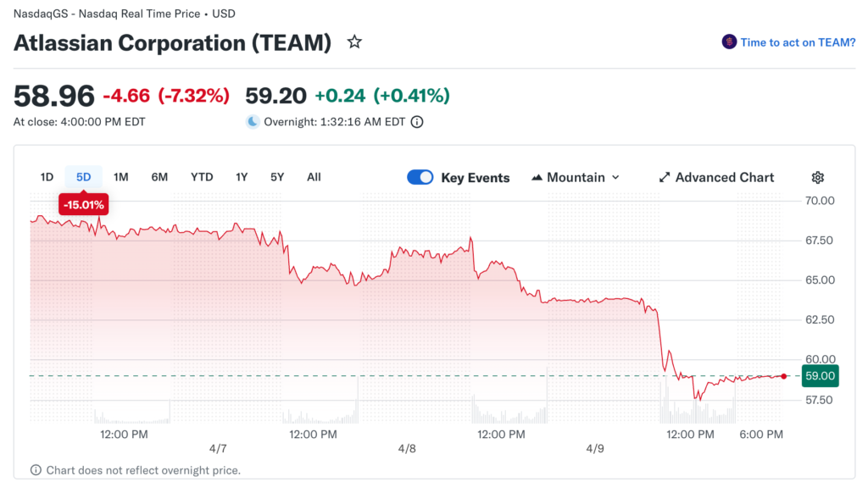Open chart settings gear icon
868x493 pixels.
pos(818,178)
